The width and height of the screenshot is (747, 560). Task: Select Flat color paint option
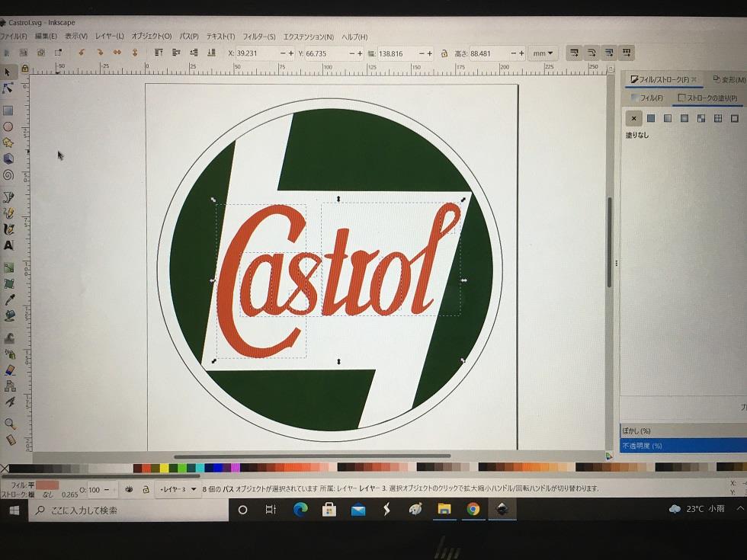tap(651, 118)
